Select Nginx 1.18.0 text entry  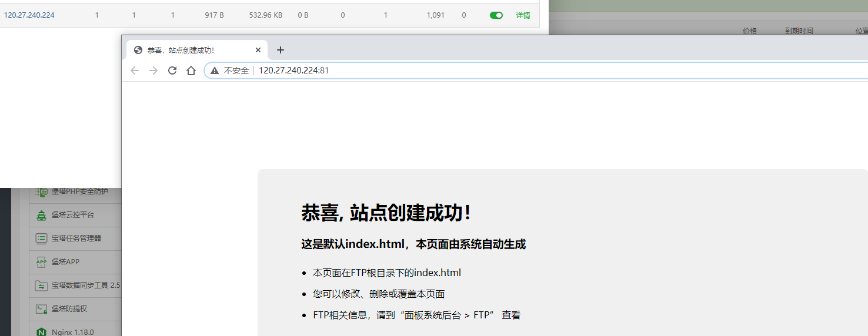[x=73, y=332]
